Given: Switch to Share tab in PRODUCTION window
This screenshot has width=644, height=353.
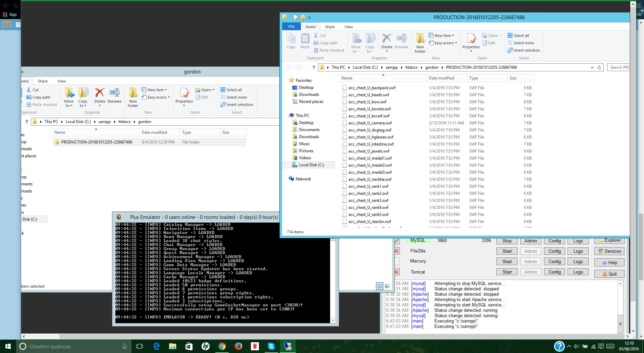Looking at the screenshot, I should point(330,27).
